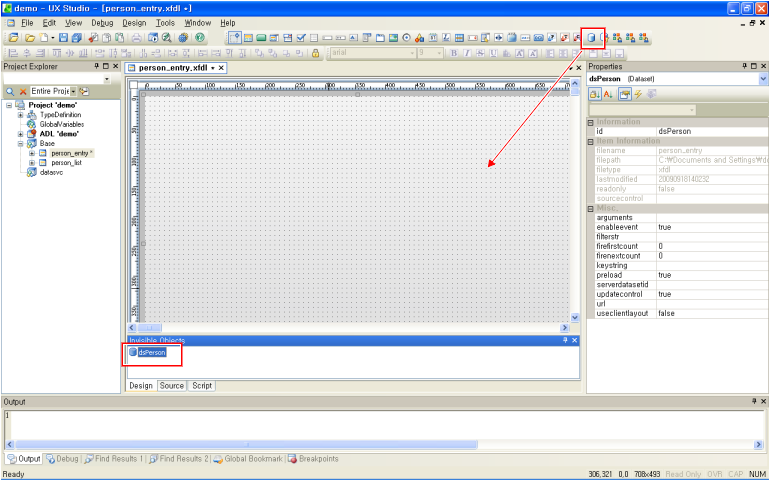Click the green Help icon in toolbar

coord(200,38)
